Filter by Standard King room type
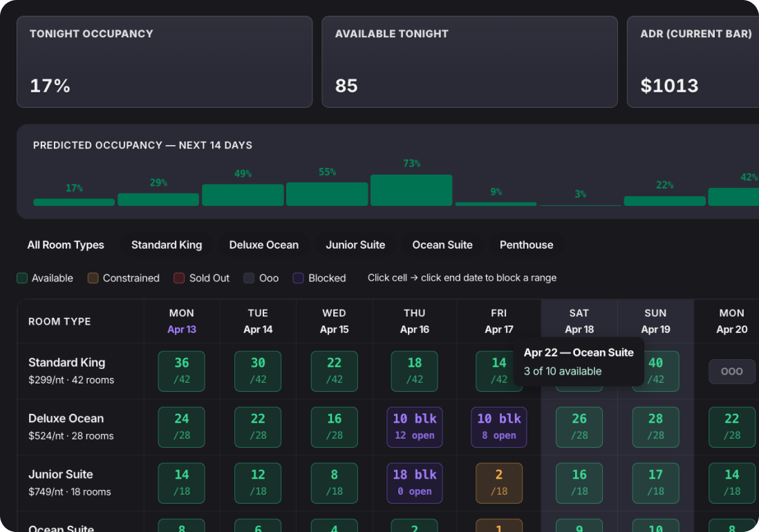Image resolution: width=759 pixels, height=532 pixels. (167, 245)
